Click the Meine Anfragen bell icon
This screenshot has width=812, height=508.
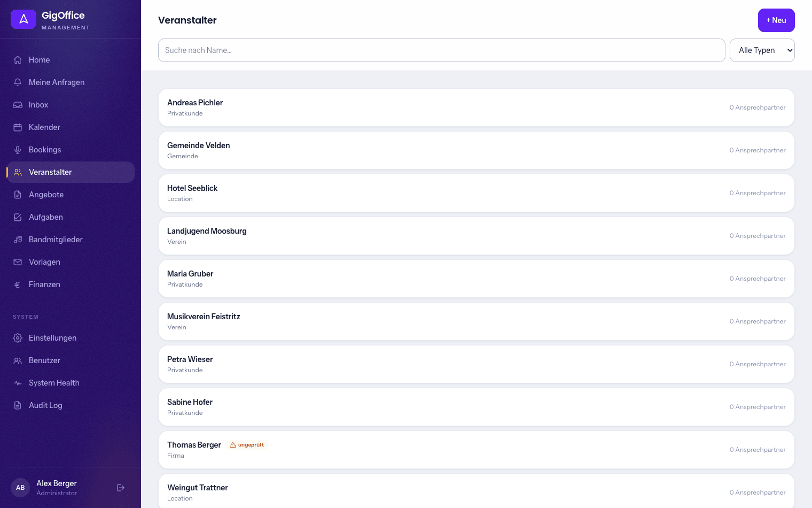pyautogui.click(x=18, y=82)
